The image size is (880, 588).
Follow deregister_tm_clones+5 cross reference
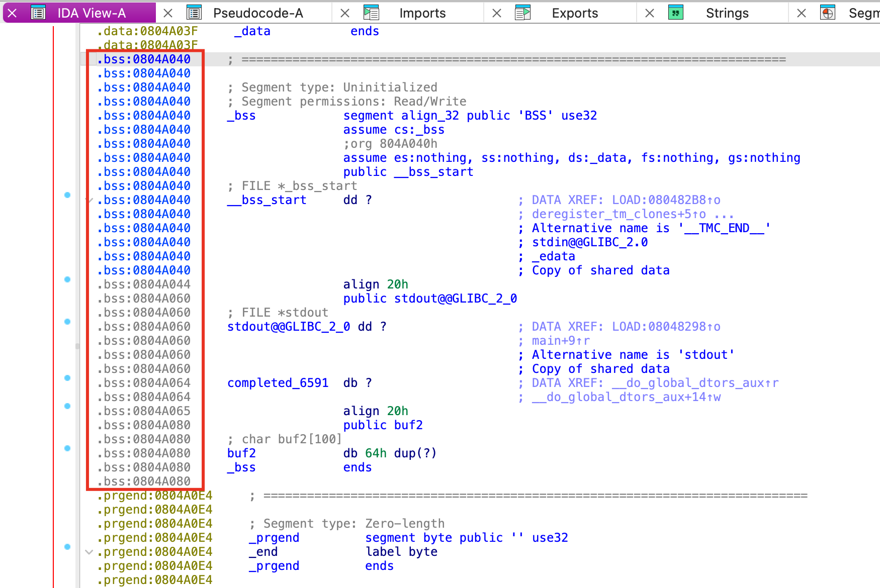coord(619,214)
